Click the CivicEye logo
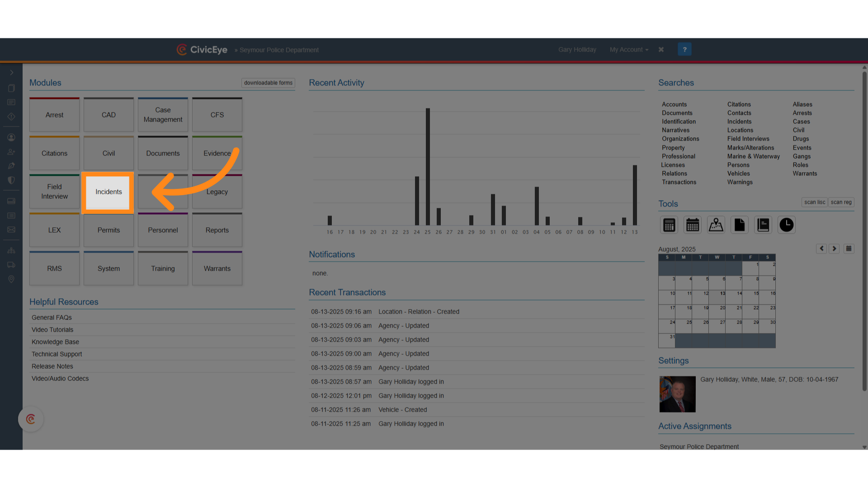The image size is (868, 488). (202, 50)
